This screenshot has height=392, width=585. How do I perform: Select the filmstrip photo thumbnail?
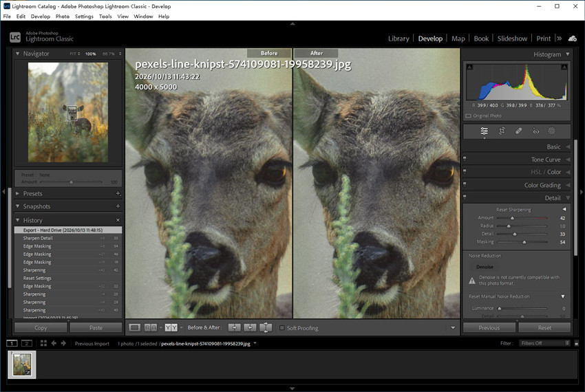coord(22,364)
